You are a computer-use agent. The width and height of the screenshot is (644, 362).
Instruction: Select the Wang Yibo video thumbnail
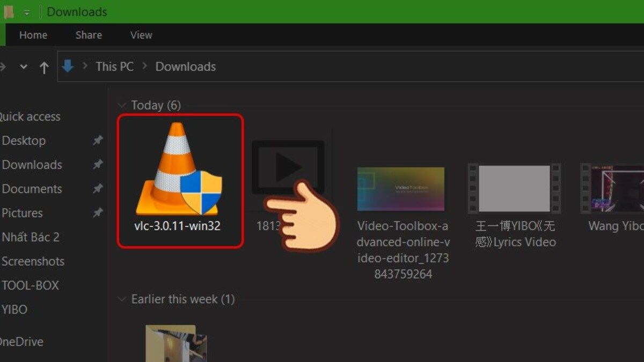point(612,188)
